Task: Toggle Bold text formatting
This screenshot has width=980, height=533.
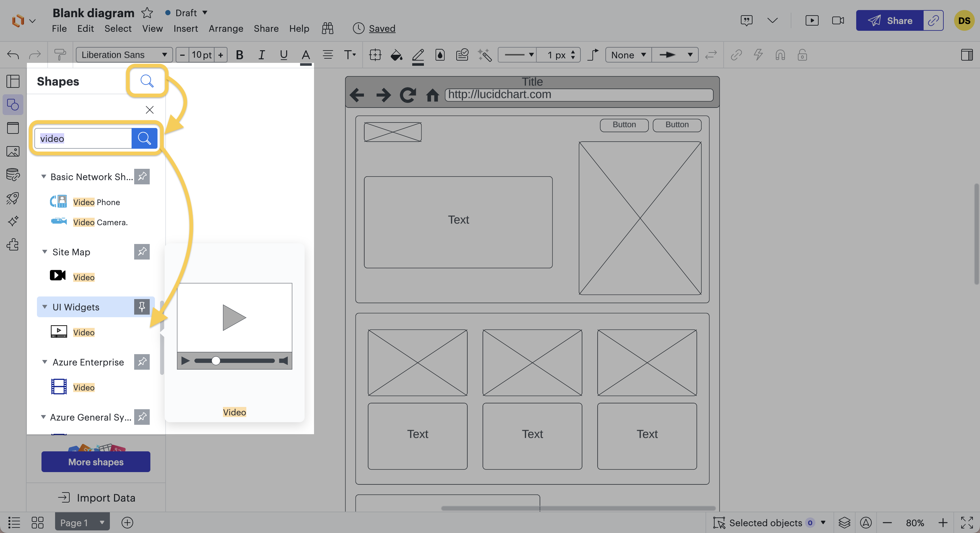Action: click(x=239, y=55)
